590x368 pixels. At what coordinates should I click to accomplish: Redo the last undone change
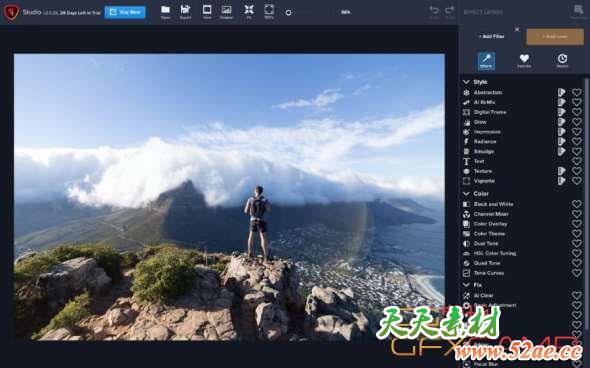[450, 10]
